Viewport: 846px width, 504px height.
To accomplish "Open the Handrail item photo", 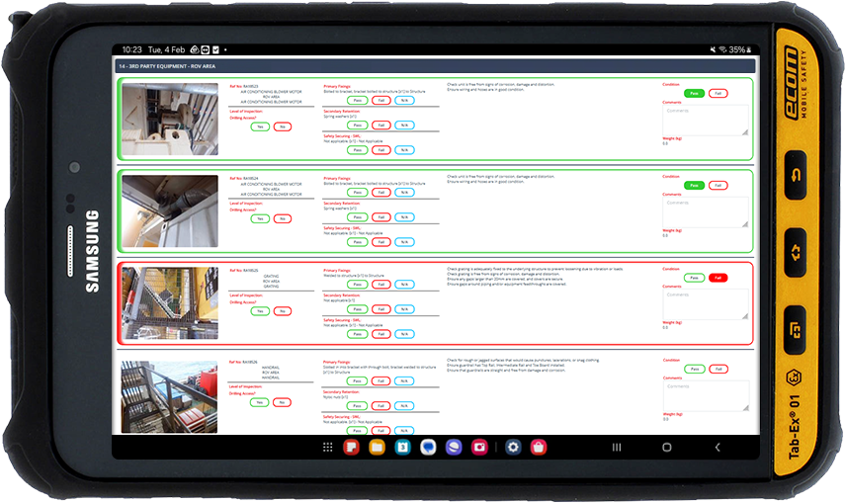I will 169,397.
